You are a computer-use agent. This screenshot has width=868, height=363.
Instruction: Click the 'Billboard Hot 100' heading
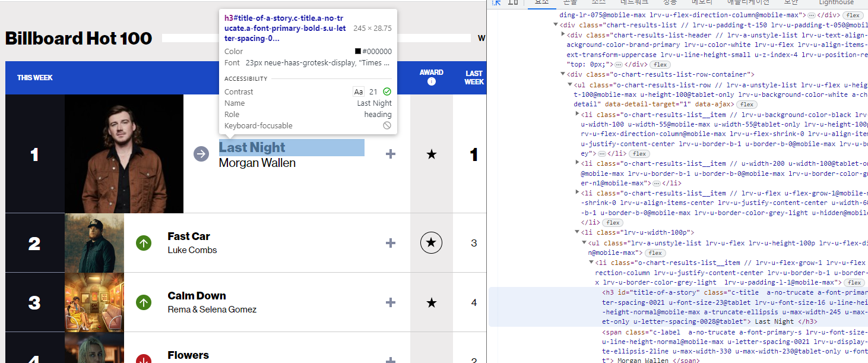[78, 39]
